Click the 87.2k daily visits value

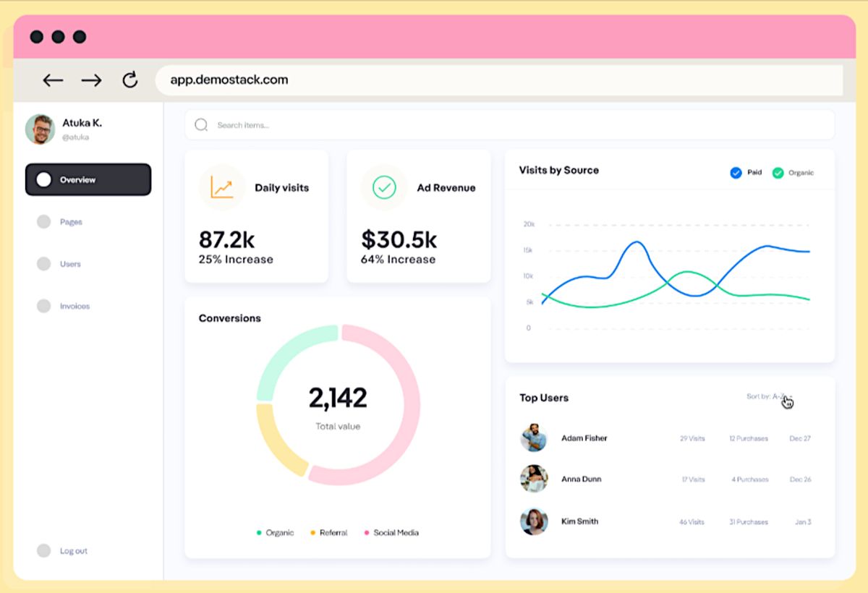pyautogui.click(x=227, y=239)
